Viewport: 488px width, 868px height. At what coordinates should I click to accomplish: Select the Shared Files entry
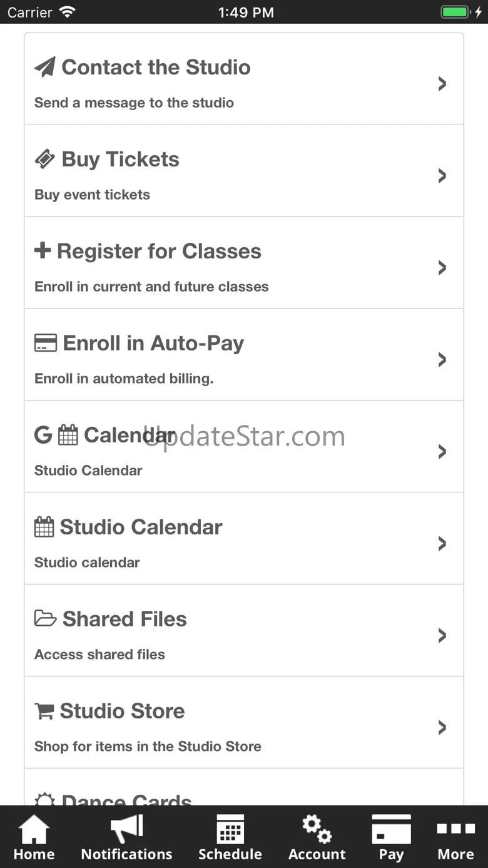click(244, 631)
